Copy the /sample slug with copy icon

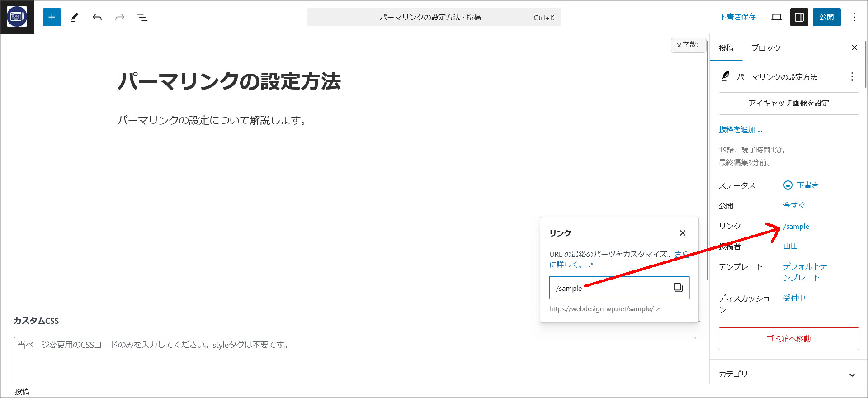point(678,288)
